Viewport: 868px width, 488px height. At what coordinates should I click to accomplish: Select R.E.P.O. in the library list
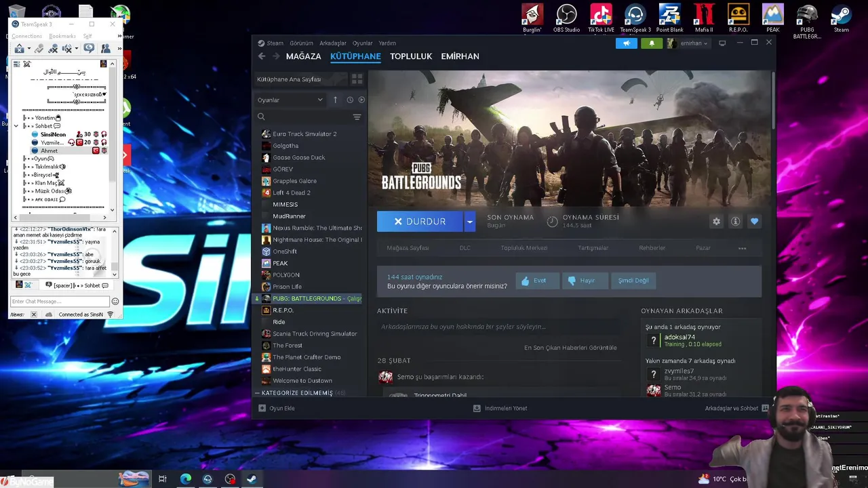283,310
